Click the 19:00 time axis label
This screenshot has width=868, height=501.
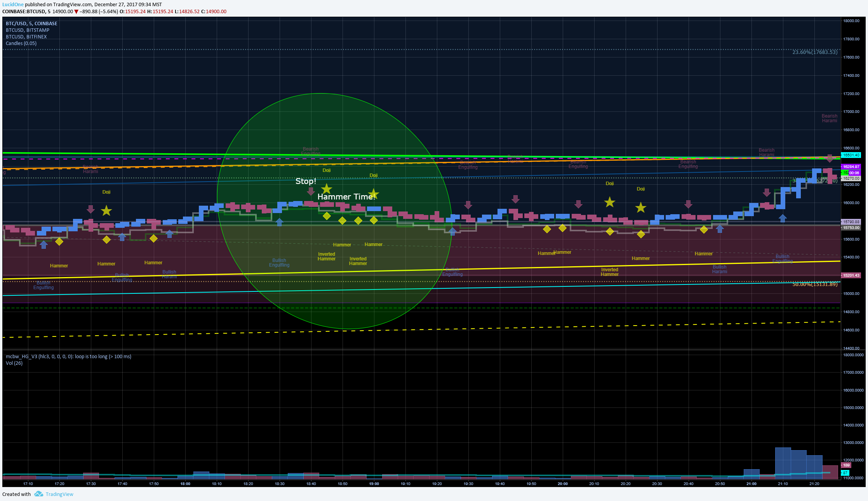coord(374,484)
